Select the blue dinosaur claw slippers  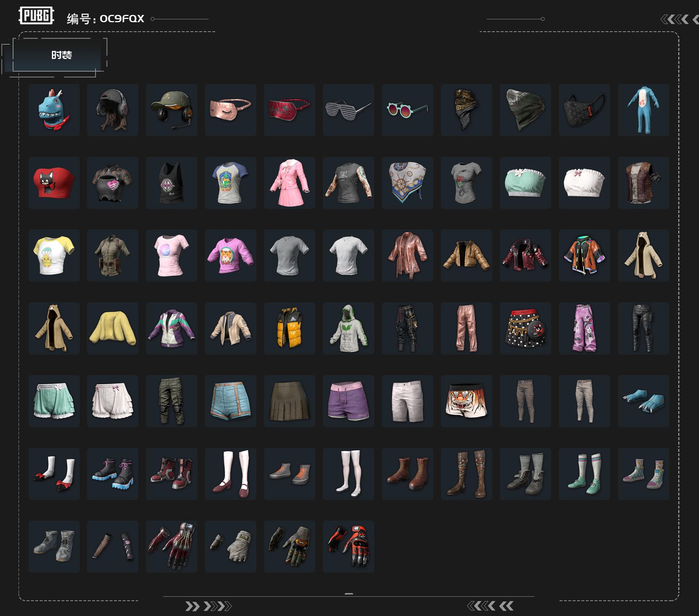pyautogui.click(x=643, y=401)
